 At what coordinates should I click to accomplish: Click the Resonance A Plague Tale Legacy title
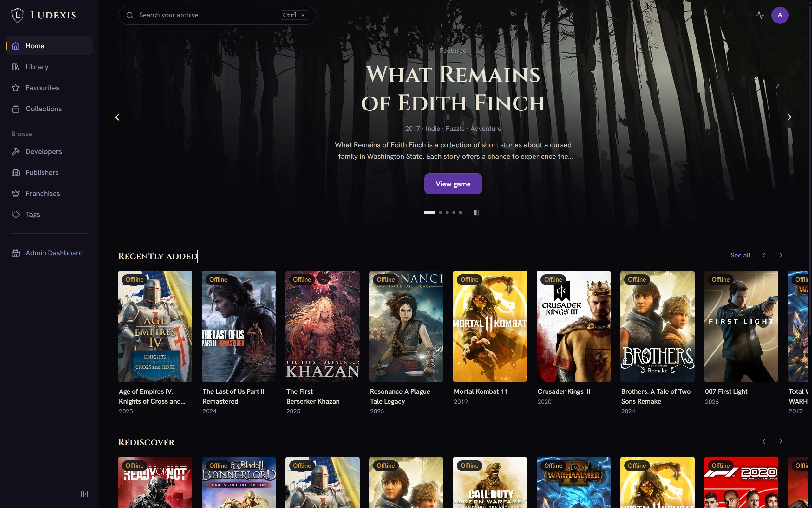click(x=400, y=397)
